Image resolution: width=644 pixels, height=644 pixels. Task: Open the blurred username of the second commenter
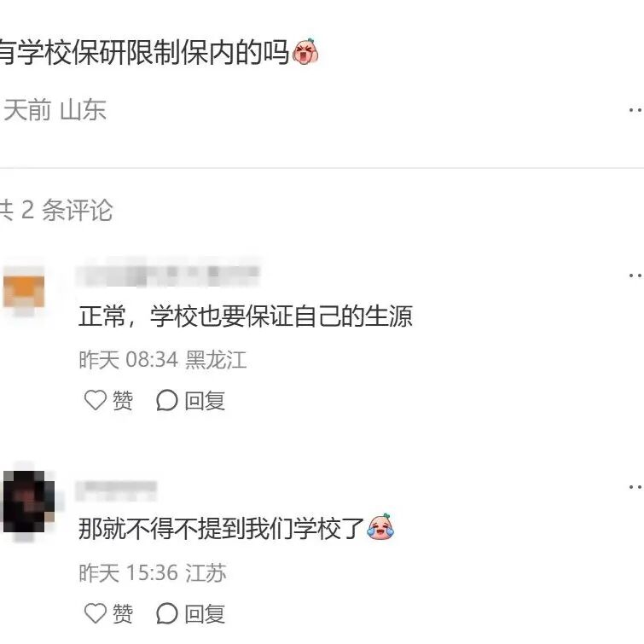tap(117, 490)
